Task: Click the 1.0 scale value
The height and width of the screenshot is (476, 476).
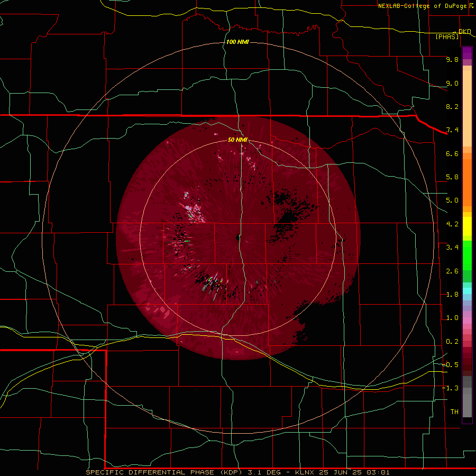Action: pos(452,318)
